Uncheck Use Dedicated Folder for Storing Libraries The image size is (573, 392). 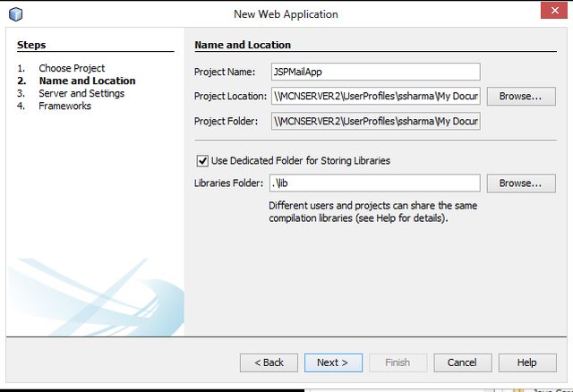[202, 161]
